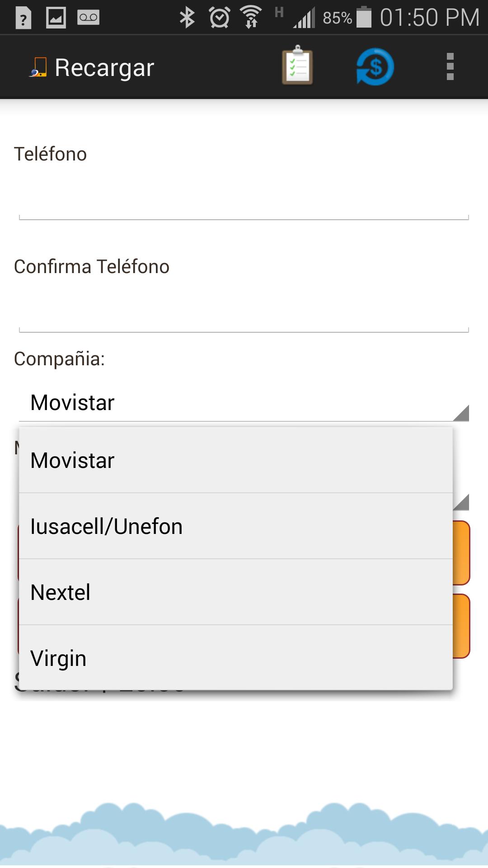Tap the Wi-Fi status icon
This screenshot has height=868, width=488.
coord(251,17)
